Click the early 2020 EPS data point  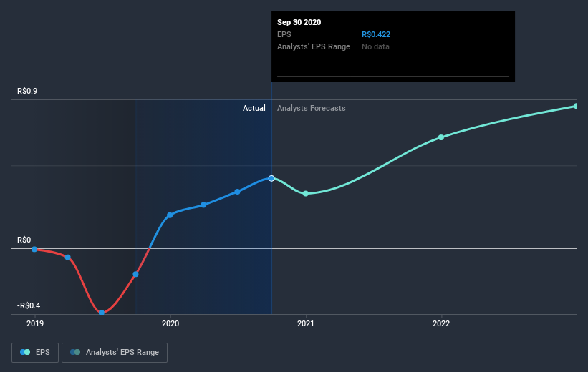[170, 215]
